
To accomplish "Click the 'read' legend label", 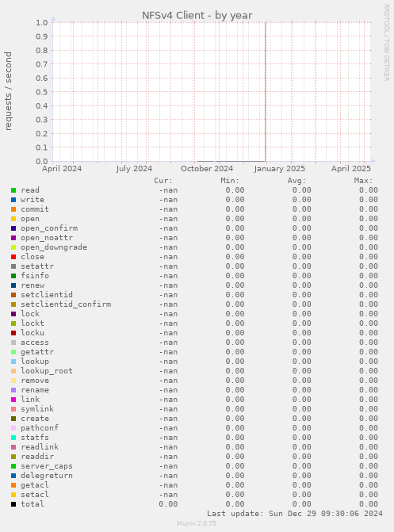I will [x=30, y=190].
